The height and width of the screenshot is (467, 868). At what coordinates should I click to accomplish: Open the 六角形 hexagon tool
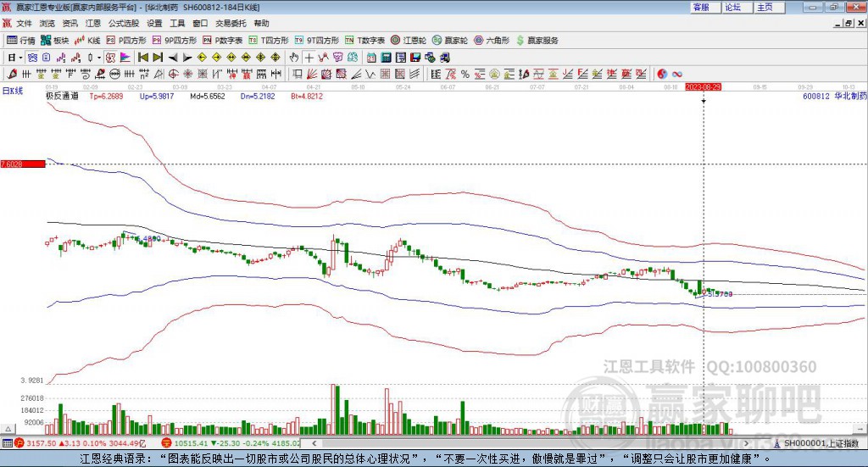(x=492, y=41)
